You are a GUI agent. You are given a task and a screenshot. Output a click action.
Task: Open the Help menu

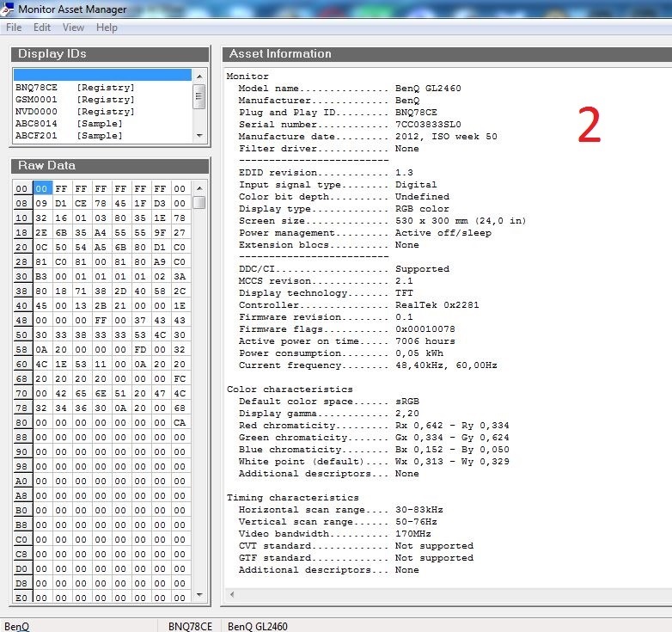(107, 28)
